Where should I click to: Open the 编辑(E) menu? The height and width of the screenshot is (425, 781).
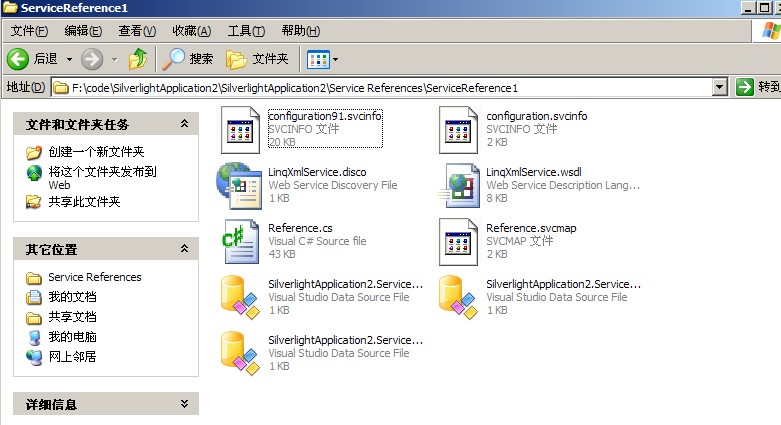[83, 31]
